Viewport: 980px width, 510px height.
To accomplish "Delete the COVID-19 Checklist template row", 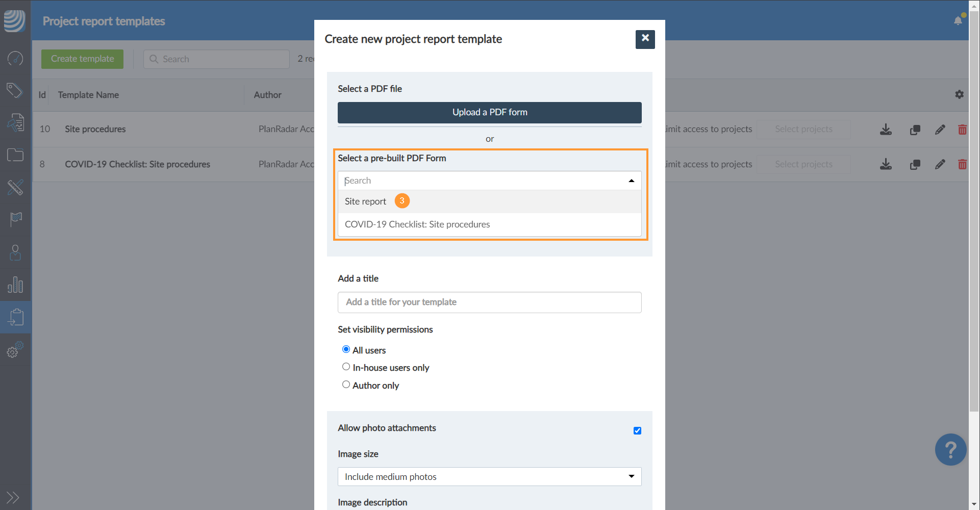I will (x=962, y=164).
